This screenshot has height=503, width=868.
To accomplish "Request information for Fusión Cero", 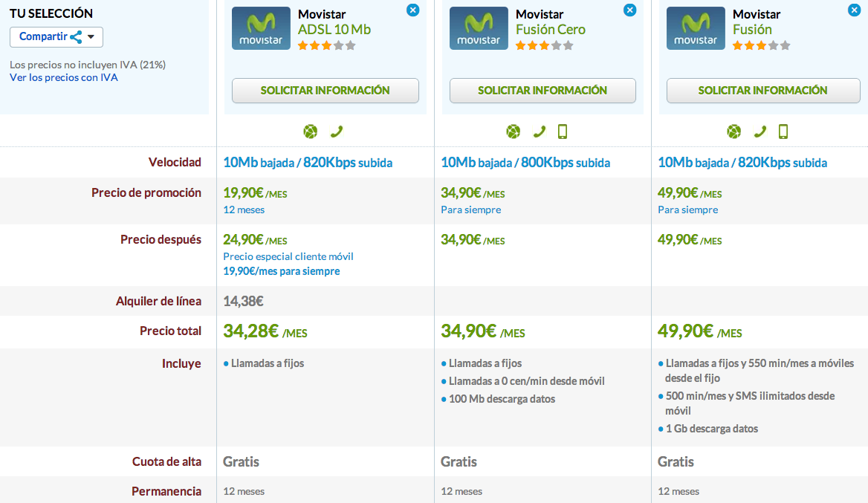I will click(542, 91).
